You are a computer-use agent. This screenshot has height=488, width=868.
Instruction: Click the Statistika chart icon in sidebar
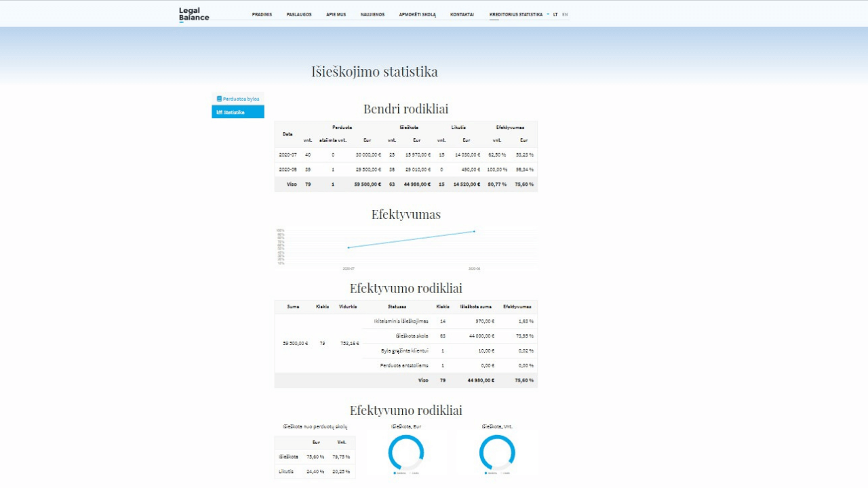[219, 112]
